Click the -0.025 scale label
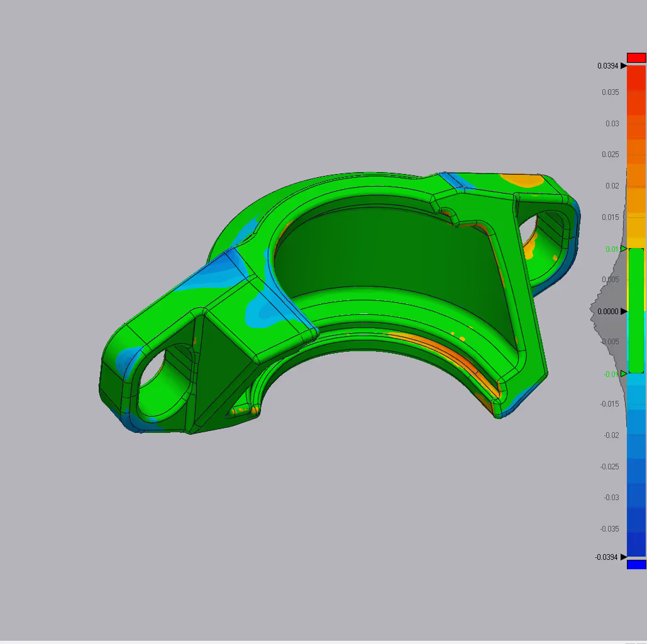 coord(609,466)
